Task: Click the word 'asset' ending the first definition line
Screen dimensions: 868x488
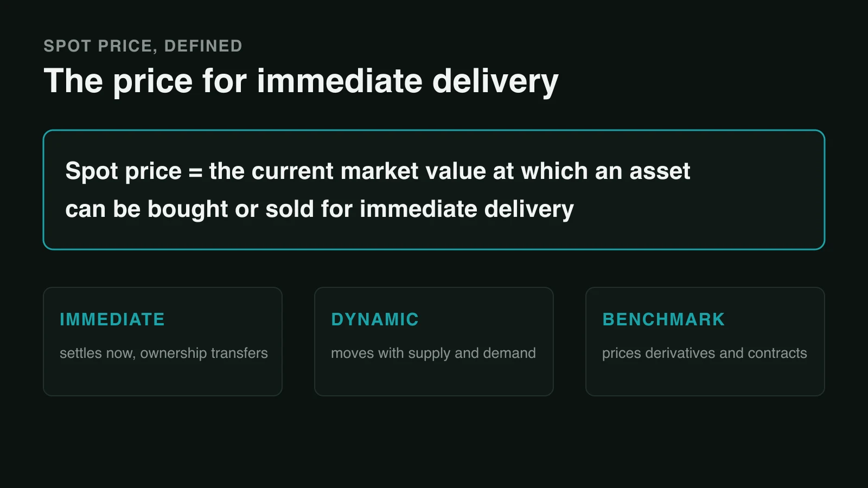Action: pos(660,171)
